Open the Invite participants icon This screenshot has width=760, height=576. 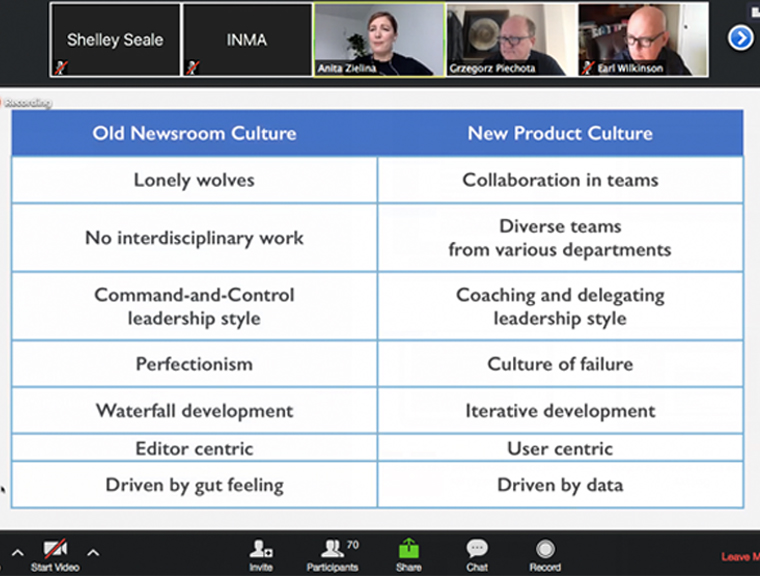click(x=261, y=548)
